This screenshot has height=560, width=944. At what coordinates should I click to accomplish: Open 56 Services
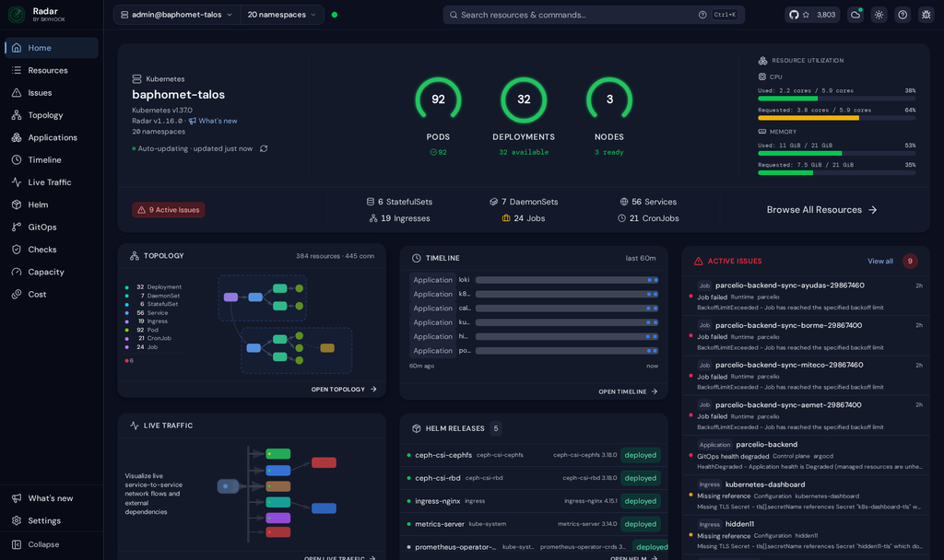pos(648,202)
